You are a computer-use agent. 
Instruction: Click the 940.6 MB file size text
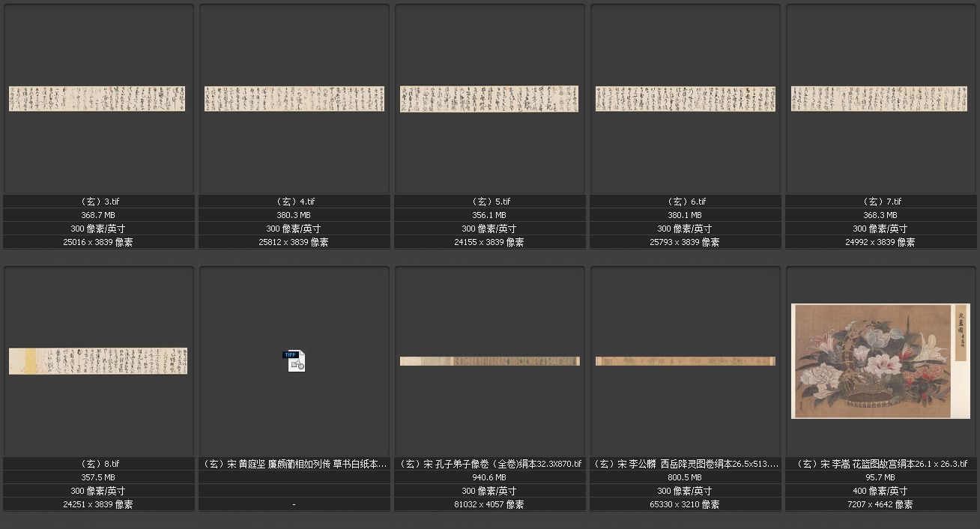pos(490,477)
